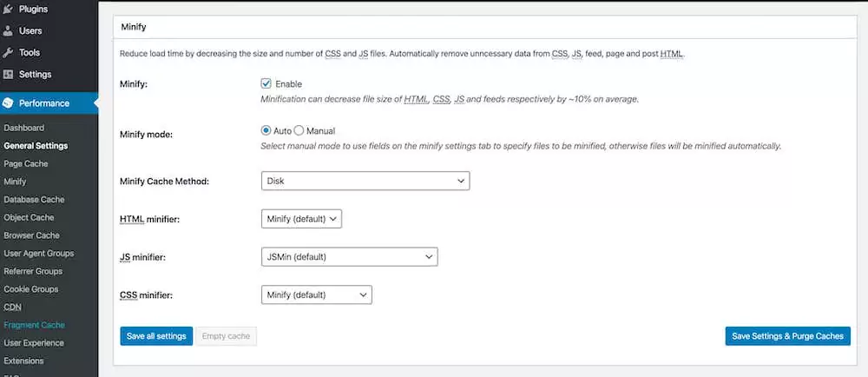
Task: Click the Empty cache button
Action: (226, 336)
